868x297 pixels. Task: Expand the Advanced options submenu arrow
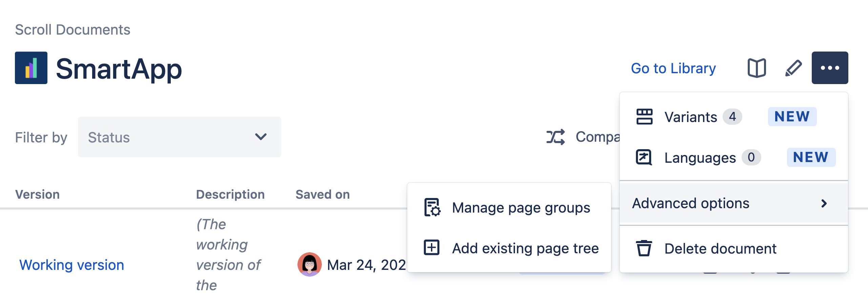tap(824, 203)
